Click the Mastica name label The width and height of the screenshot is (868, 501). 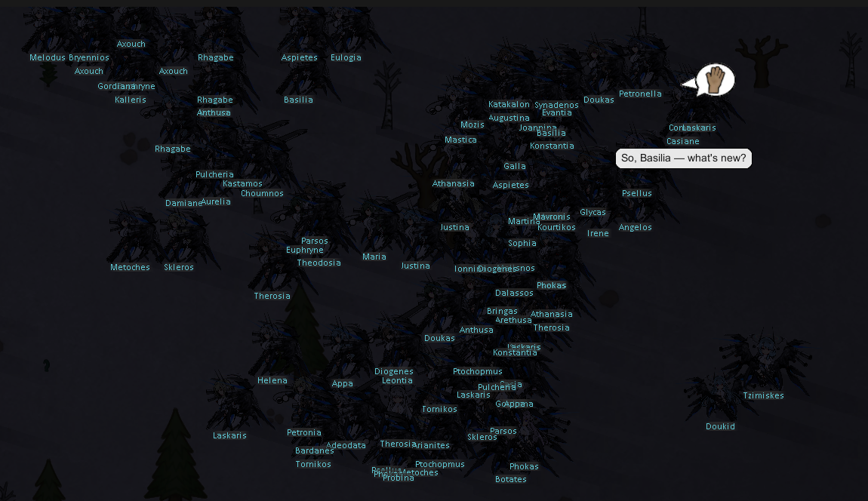[460, 140]
